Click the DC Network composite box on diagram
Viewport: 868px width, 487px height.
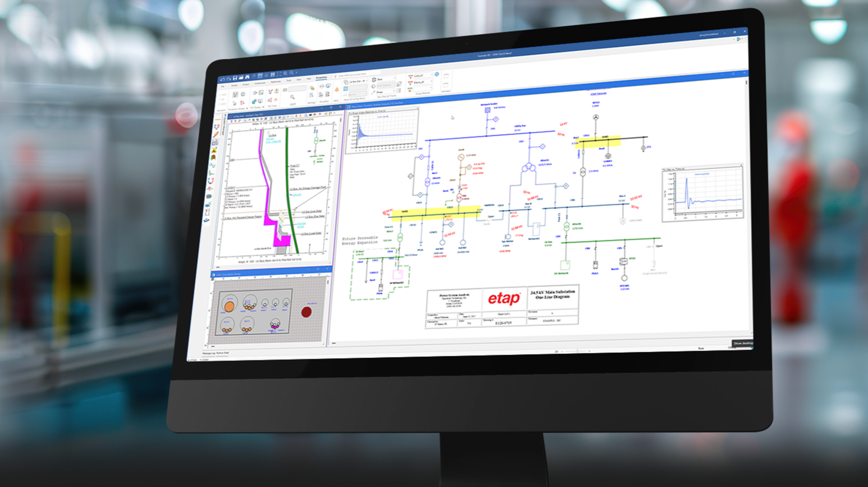(565, 265)
